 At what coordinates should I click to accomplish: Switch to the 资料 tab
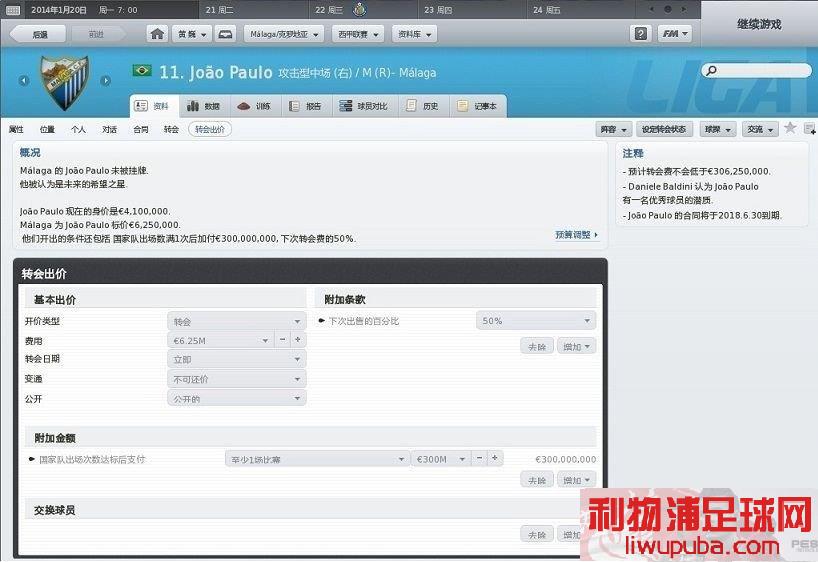coord(154,106)
